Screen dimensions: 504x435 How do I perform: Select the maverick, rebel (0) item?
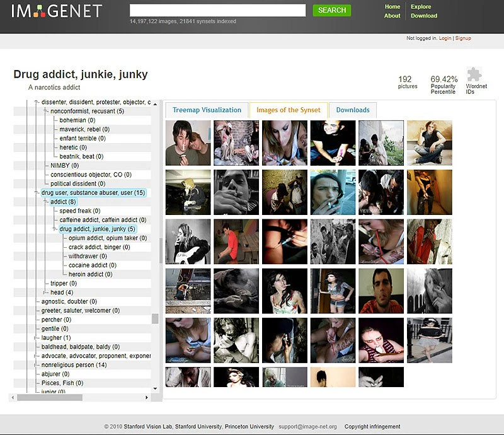(x=84, y=129)
